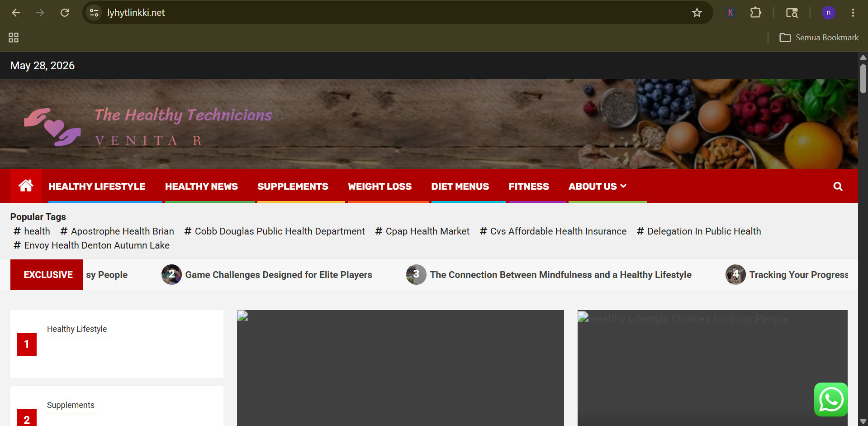Open the media search toolbar icon
Viewport: 868px width, 426px height.
click(792, 13)
